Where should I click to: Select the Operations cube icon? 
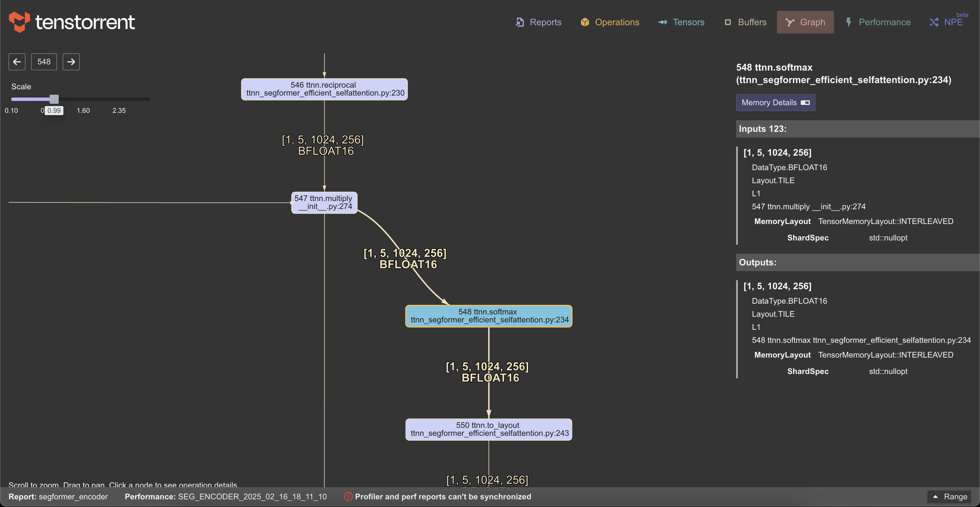(584, 22)
